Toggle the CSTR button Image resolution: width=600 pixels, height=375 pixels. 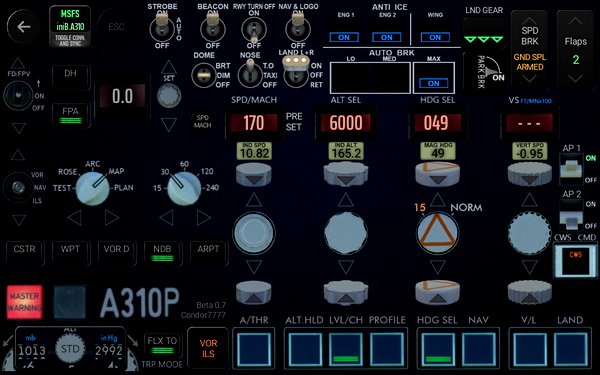click(24, 253)
